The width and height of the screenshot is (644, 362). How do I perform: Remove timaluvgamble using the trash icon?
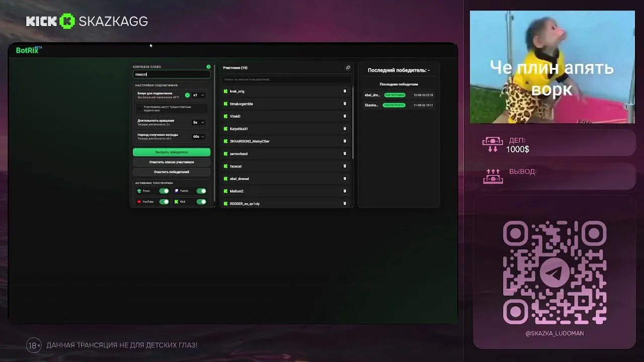coord(345,104)
